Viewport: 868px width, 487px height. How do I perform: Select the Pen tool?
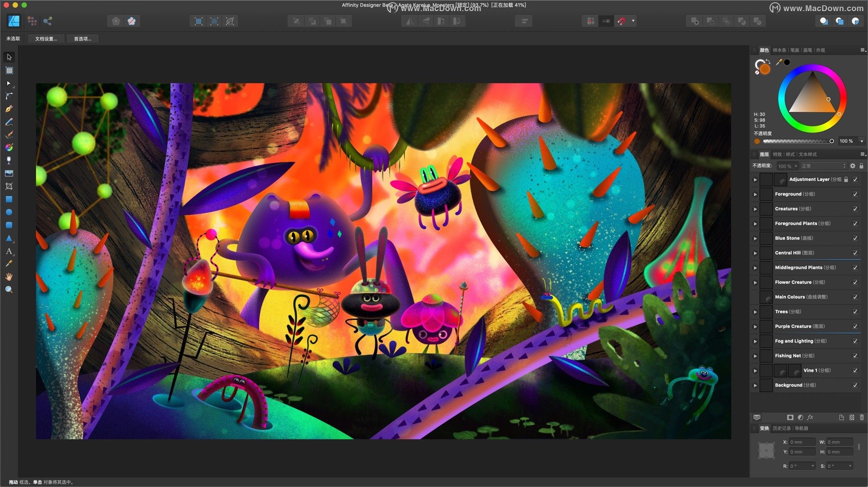pos(9,109)
